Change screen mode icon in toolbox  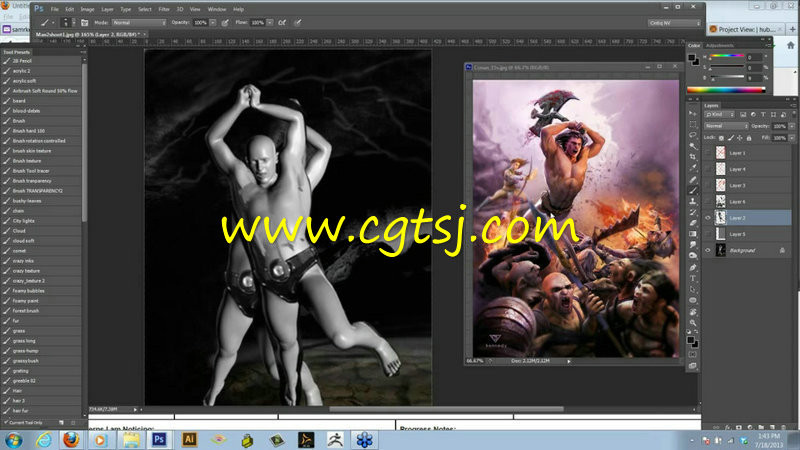pyautogui.click(x=692, y=366)
